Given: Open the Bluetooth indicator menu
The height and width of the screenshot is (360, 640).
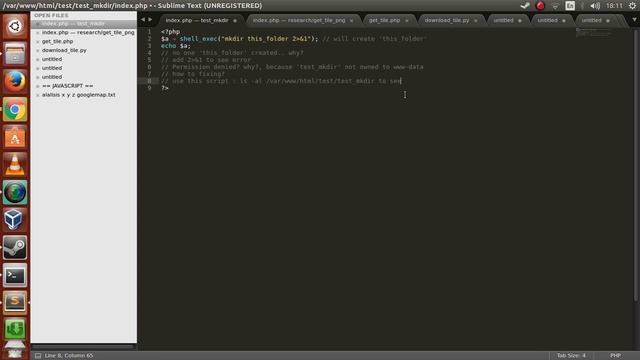Looking at the screenshot, I should pos(582,6).
